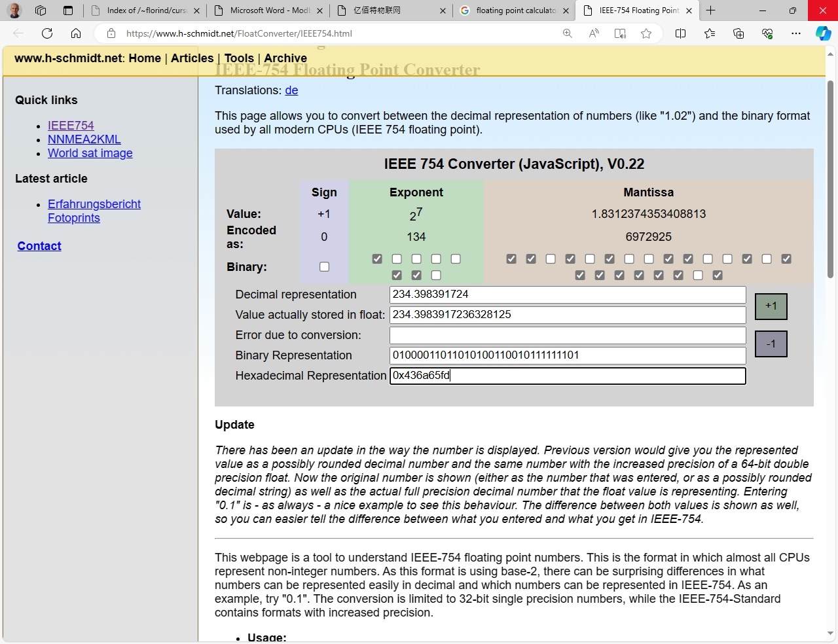Open Collections icon in toolbar
838x644 pixels.
pos(738,33)
